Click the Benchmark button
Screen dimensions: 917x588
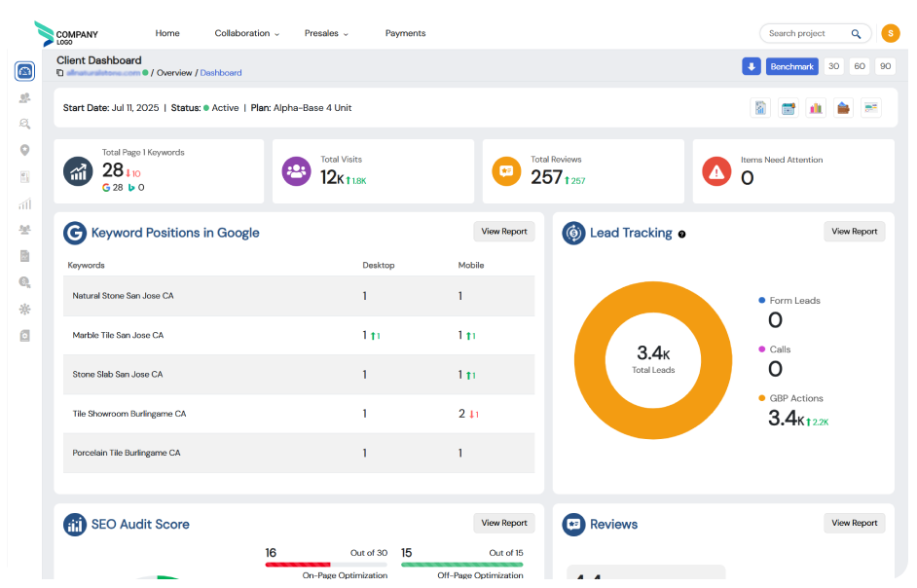[790, 66]
